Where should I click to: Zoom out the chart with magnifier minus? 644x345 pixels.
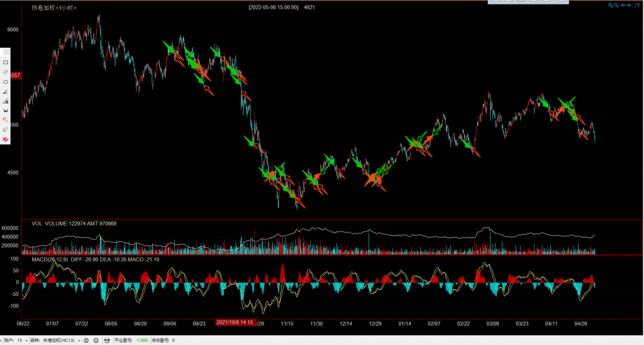click(x=616, y=5)
